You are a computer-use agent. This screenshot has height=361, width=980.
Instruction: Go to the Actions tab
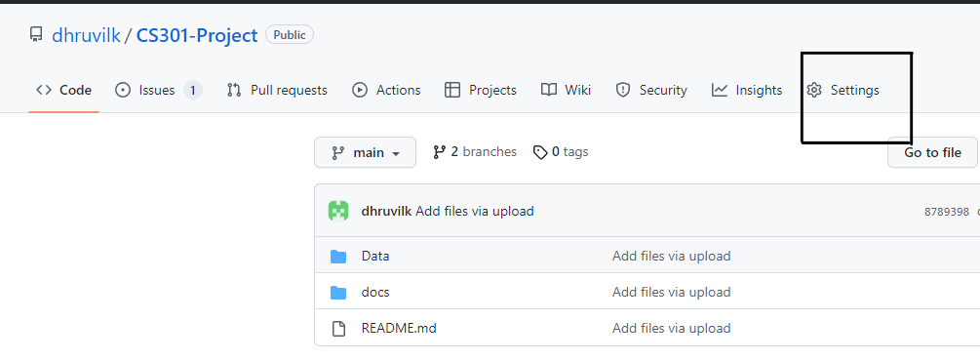point(386,90)
